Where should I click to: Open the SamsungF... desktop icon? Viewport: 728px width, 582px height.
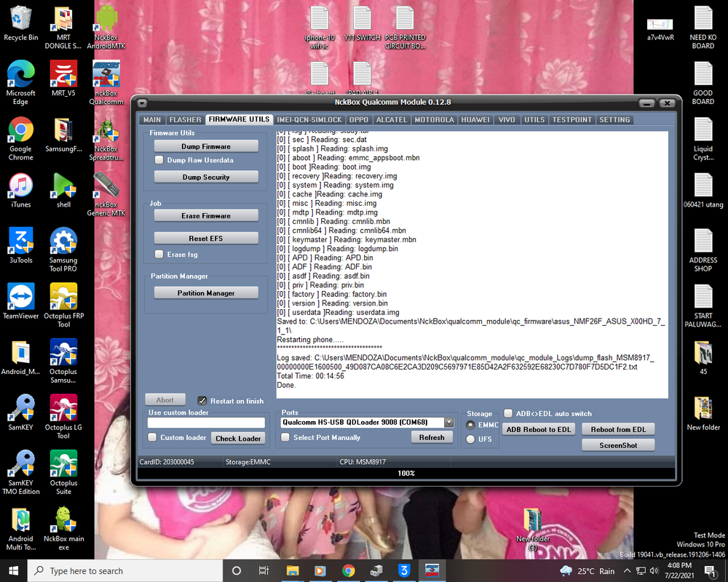[x=63, y=135]
